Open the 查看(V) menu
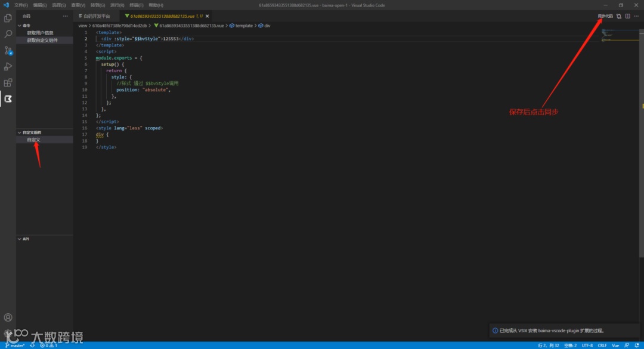The height and width of the screenshot is (349, 644). click(78, 5)
